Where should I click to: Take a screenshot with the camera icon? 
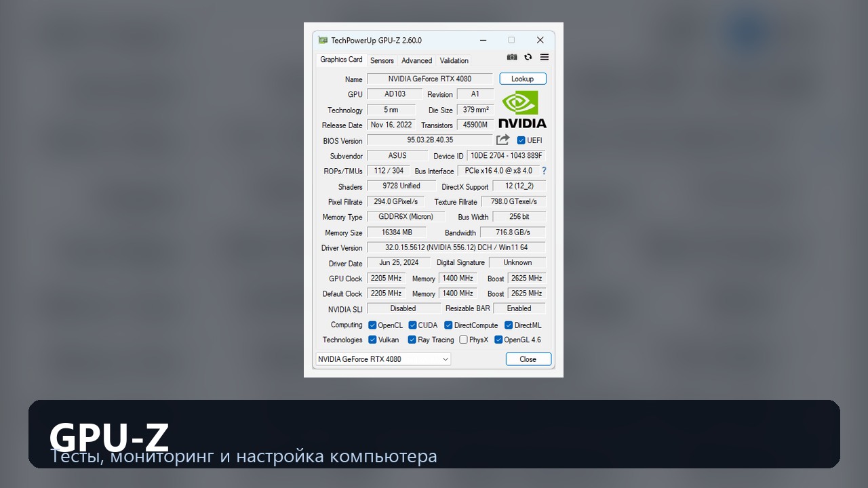tap(512, 58)
